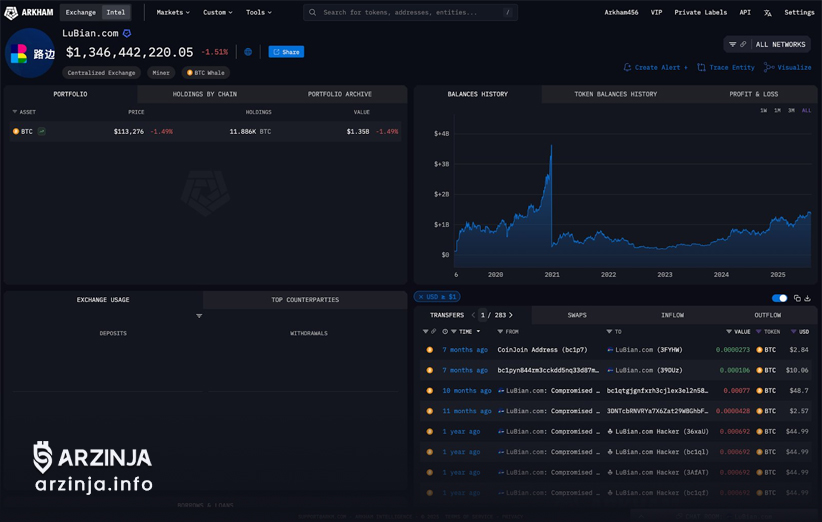This screenshot has width=822, height=522.
Task: Open the Value column filter
Action: pos(729,332)
